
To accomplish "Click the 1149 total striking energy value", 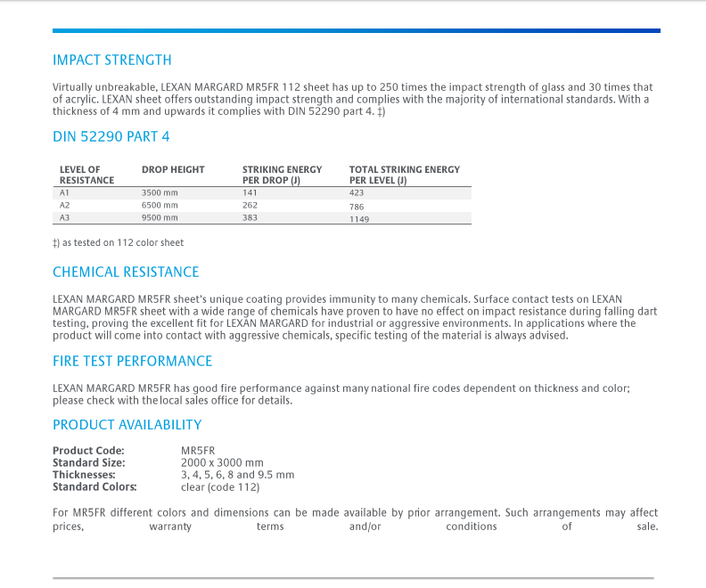I will (359, 218).
